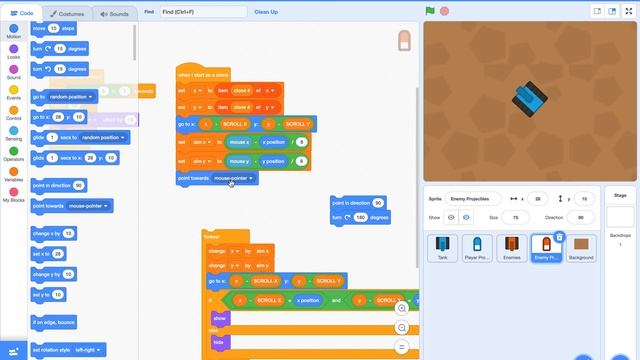Edit the sprite y position field
Image resolution: width=640 pixels, height=360 pixels.
tap(584, 199)
